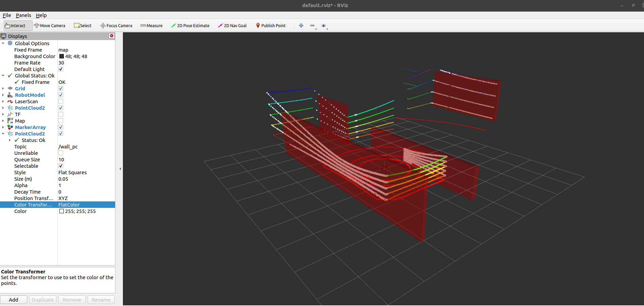Click the Background Color swatch
Image resolution: width=644 pixels, height=306 pixels.
coord(61,56)
